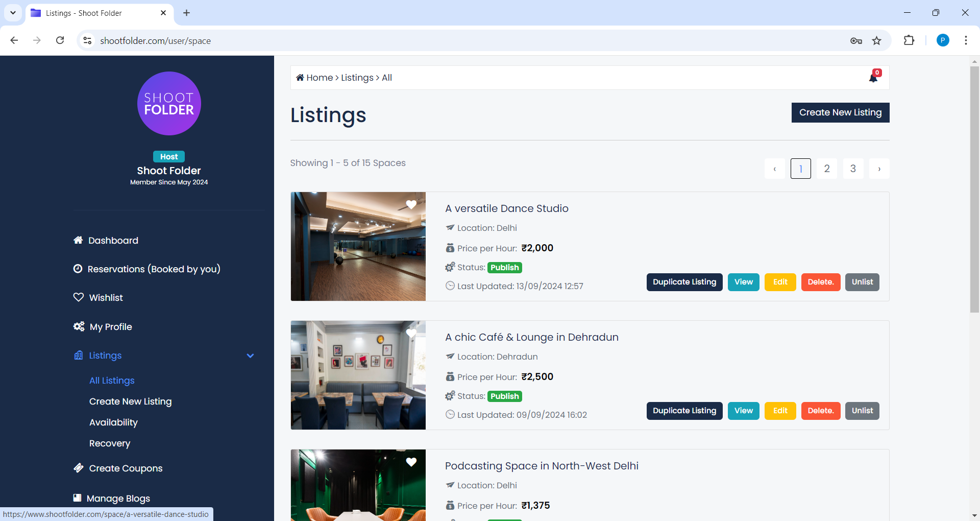Toggle wishlist heart on Café & Lounge image
Screen dimensions: 980x521
411,333
